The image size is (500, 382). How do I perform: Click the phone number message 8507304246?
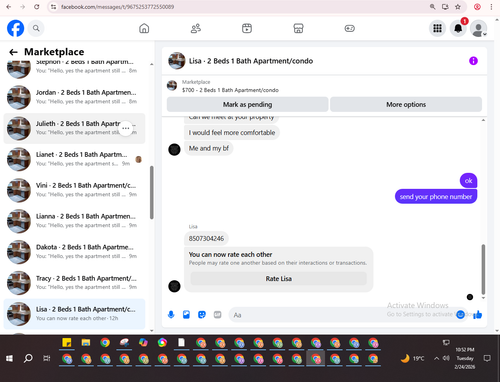206,239
